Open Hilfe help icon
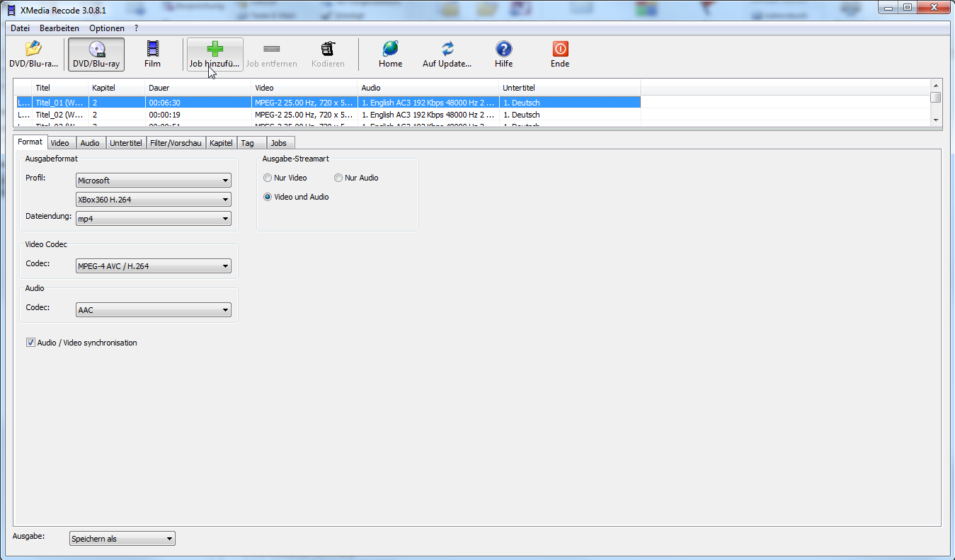This screenshot has width=955, height=560. 503,49
